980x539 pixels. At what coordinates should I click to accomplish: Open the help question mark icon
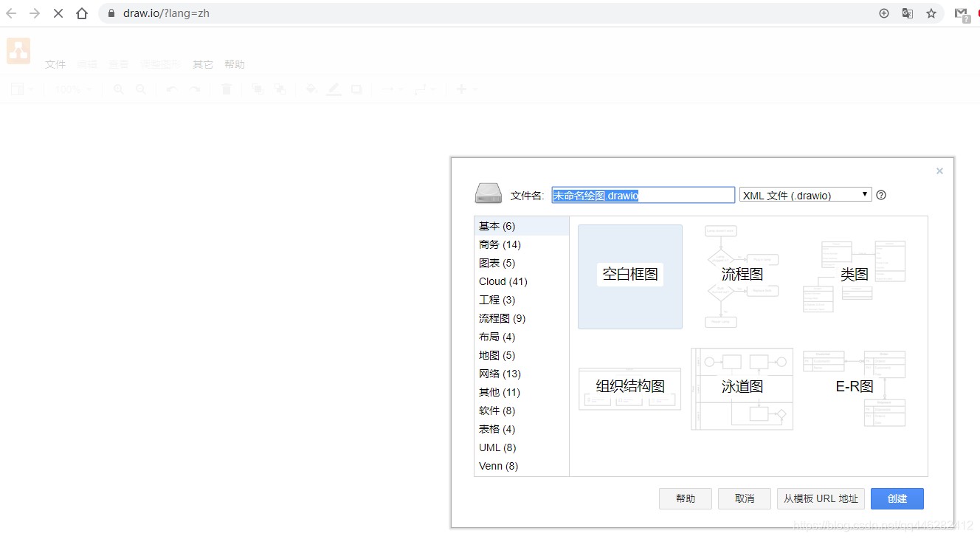pyautogui.click(x=881, y=194)
